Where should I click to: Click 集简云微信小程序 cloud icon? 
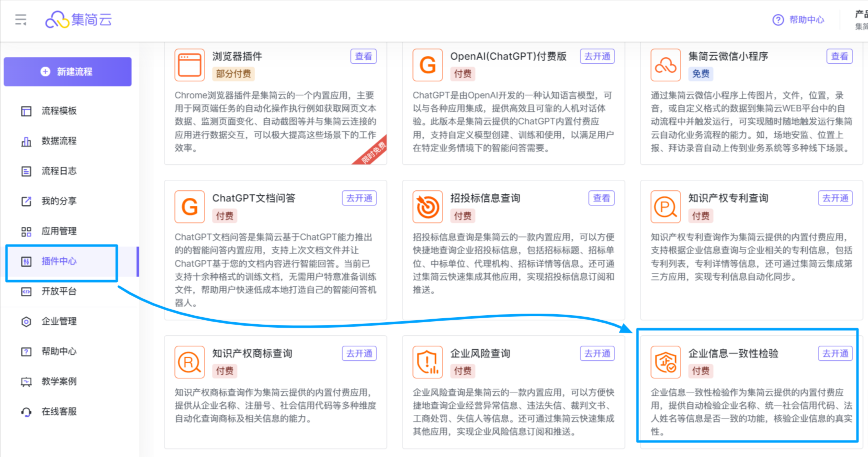[x=666, y=65]
